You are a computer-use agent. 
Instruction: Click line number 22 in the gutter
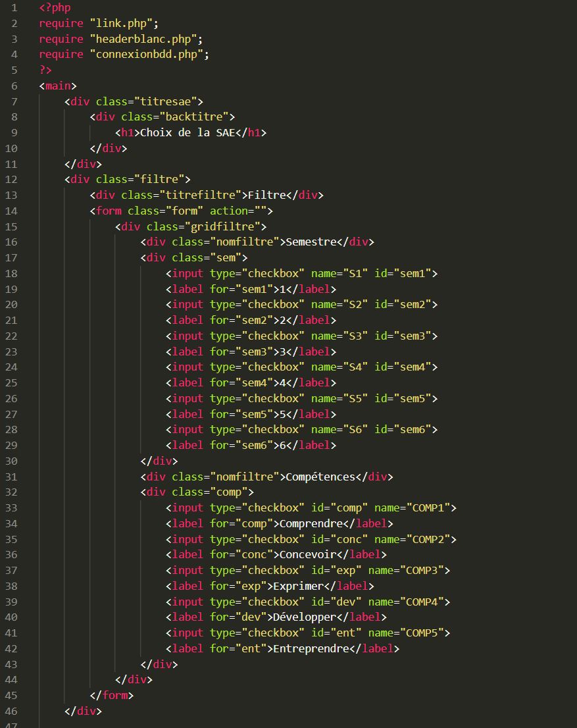[x=11, y=336]
